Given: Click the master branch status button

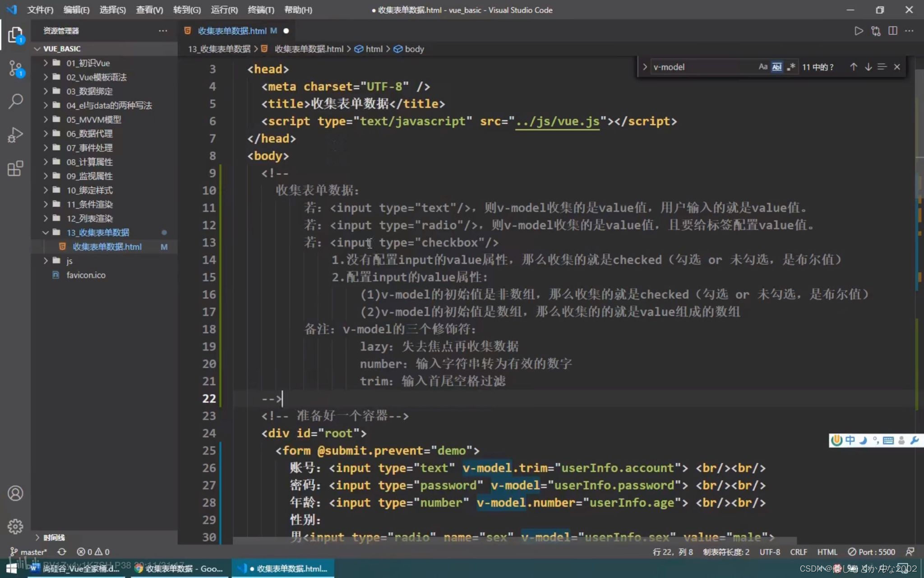Looking at the screenshot, I should [x=29, y=552].
